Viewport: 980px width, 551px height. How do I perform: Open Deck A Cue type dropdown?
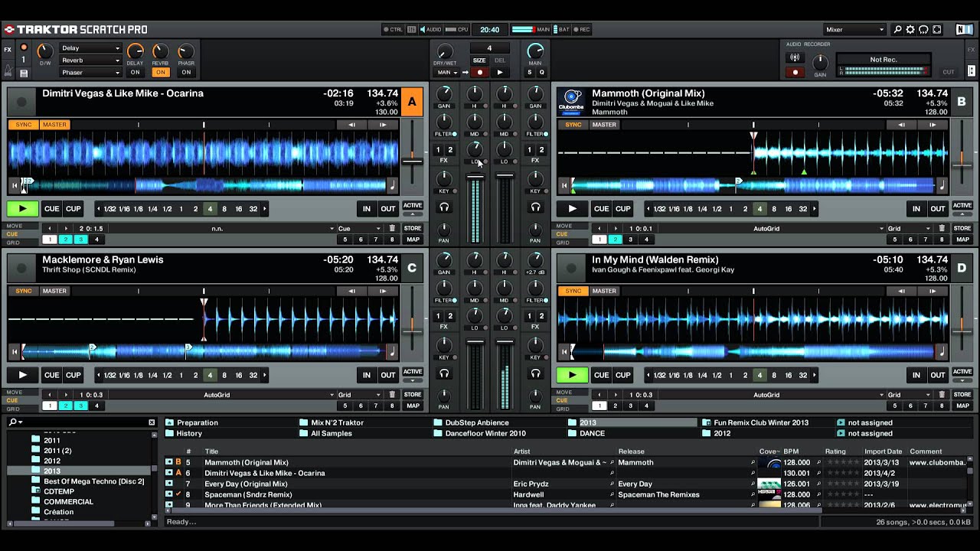pos(358,228)
